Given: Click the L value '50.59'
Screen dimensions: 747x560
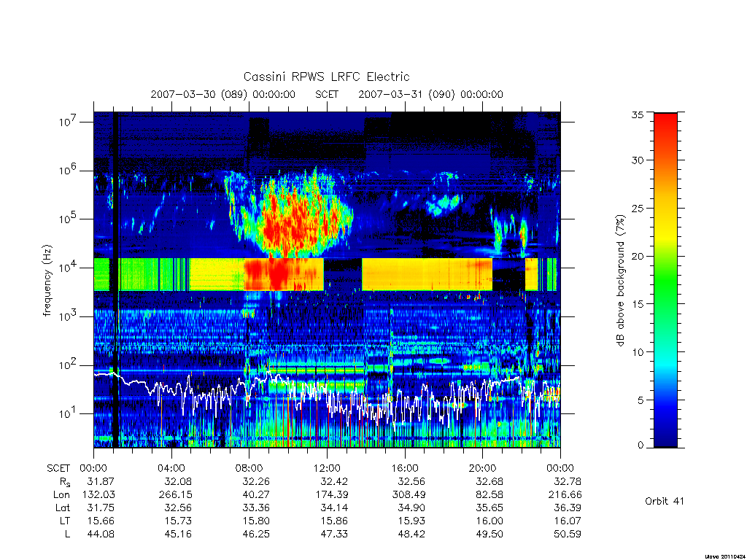Looking at the screenshot, I should 568,534.
